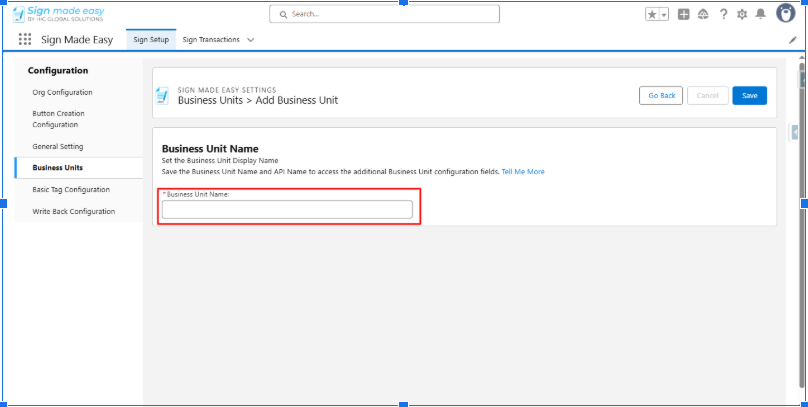Open Org Configuration in the sidebar
Screen dimensions: 808x407
(x=62, y=92)
